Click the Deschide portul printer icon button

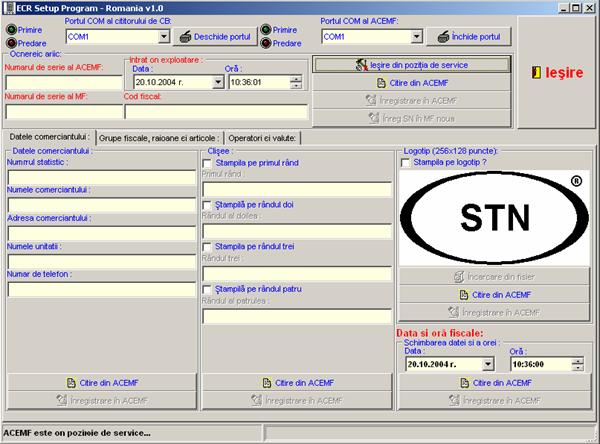188,37
